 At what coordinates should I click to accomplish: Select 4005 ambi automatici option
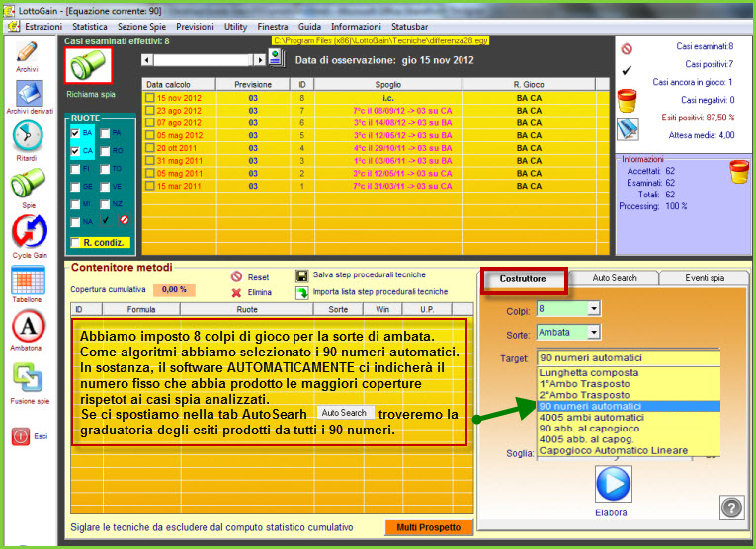629,417
